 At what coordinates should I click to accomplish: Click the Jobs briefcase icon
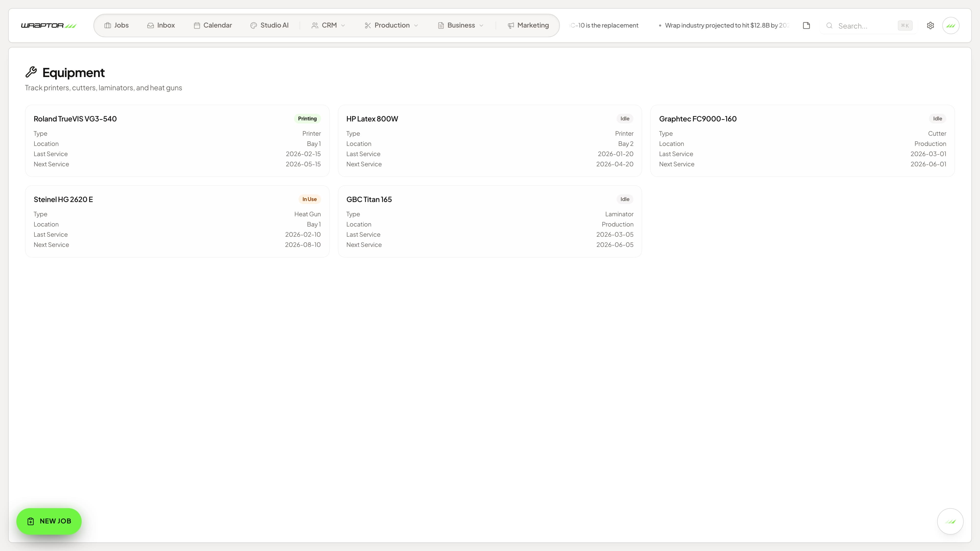click(x=108, y=26)
